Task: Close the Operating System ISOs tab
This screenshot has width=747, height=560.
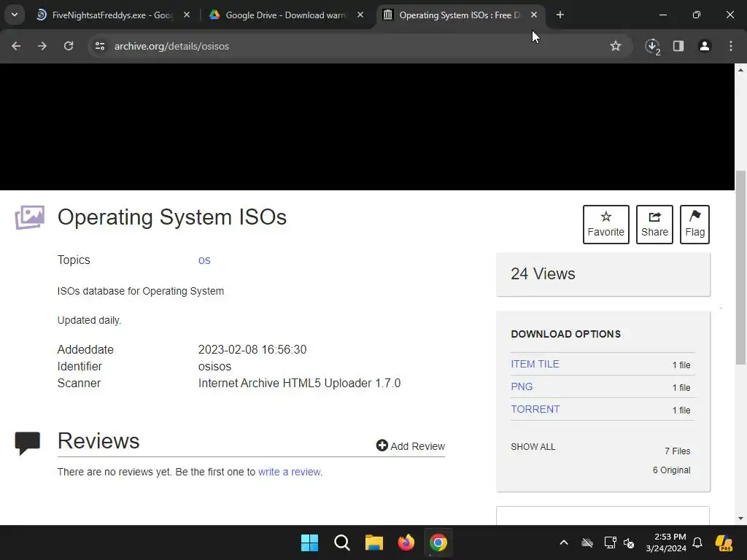Action: [534, 15]
